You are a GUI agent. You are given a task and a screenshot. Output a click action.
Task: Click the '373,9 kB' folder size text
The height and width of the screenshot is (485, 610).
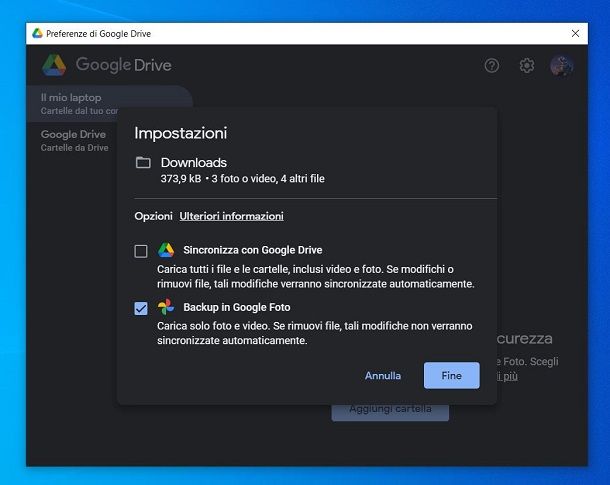[x=181, y=179]
